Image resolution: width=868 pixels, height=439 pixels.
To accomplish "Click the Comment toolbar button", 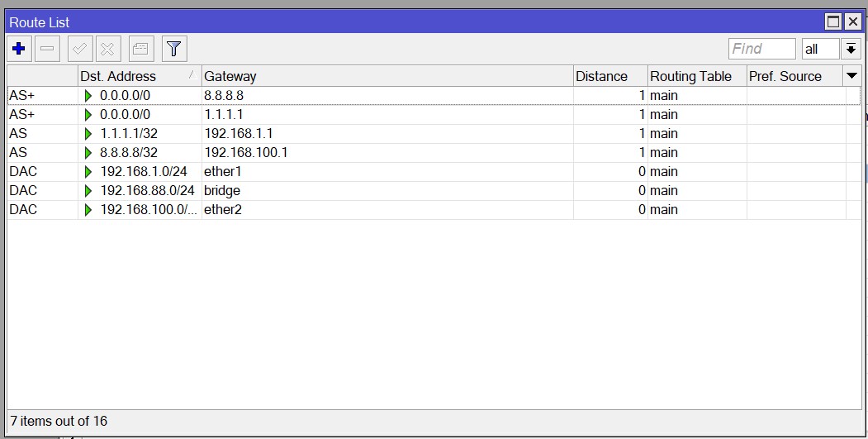I will 142,49.
